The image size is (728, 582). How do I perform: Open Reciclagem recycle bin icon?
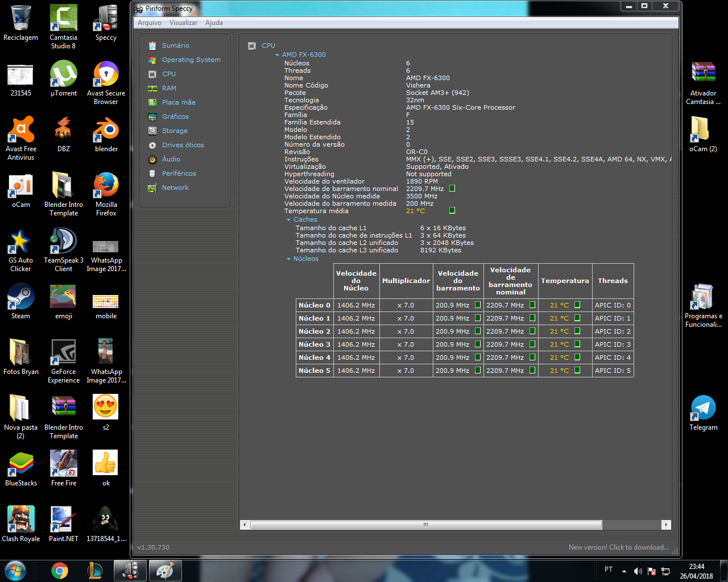point(21,23)
